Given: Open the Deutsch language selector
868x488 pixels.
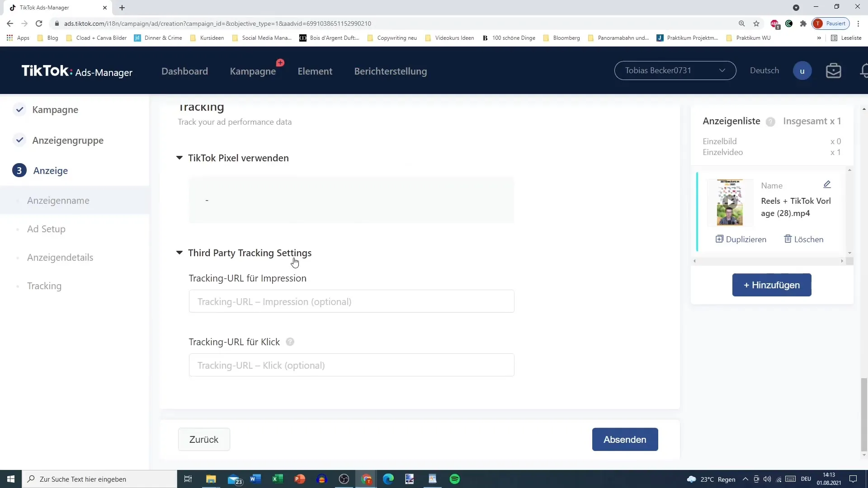Looking at the screenshot, I should pos(764,70).
